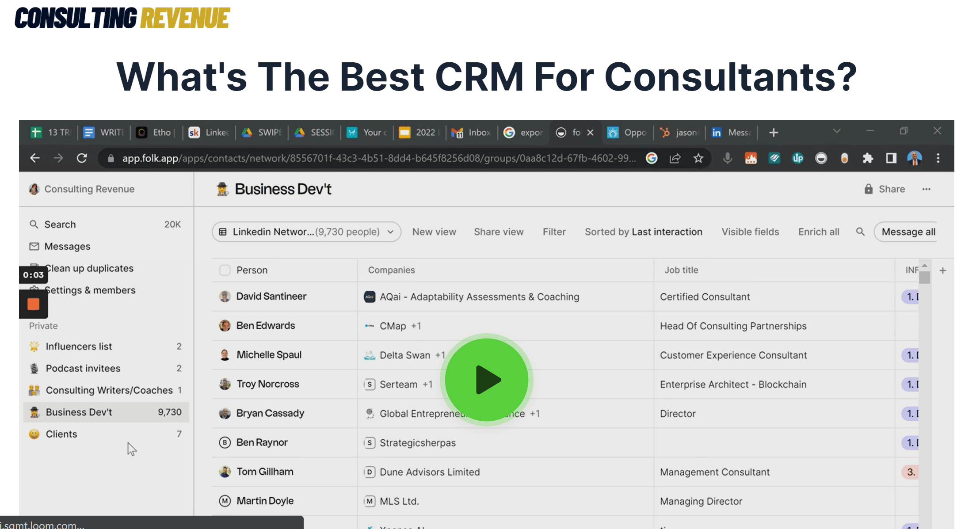
Task: Click David Santineer's avatar
Action: pos(225,297)
